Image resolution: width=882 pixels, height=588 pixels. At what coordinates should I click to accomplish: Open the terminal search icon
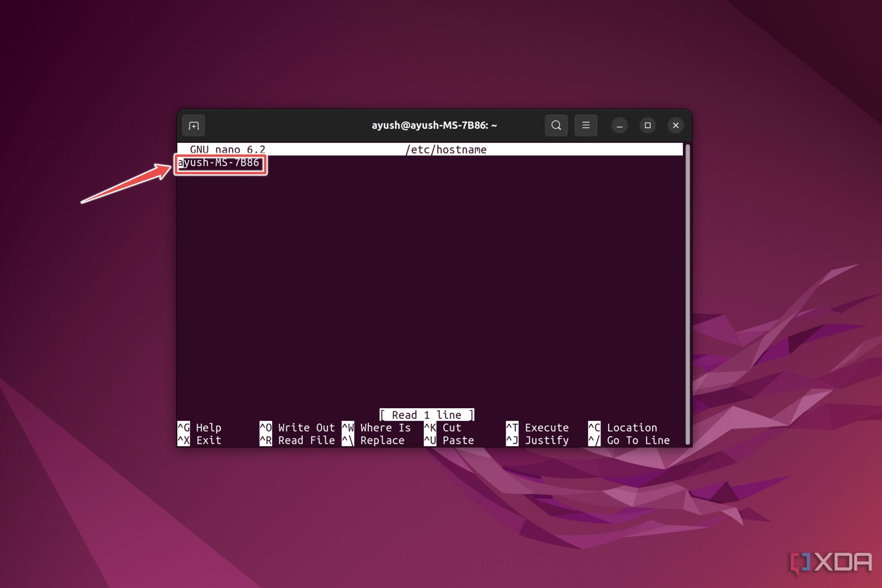coord(556,125)
